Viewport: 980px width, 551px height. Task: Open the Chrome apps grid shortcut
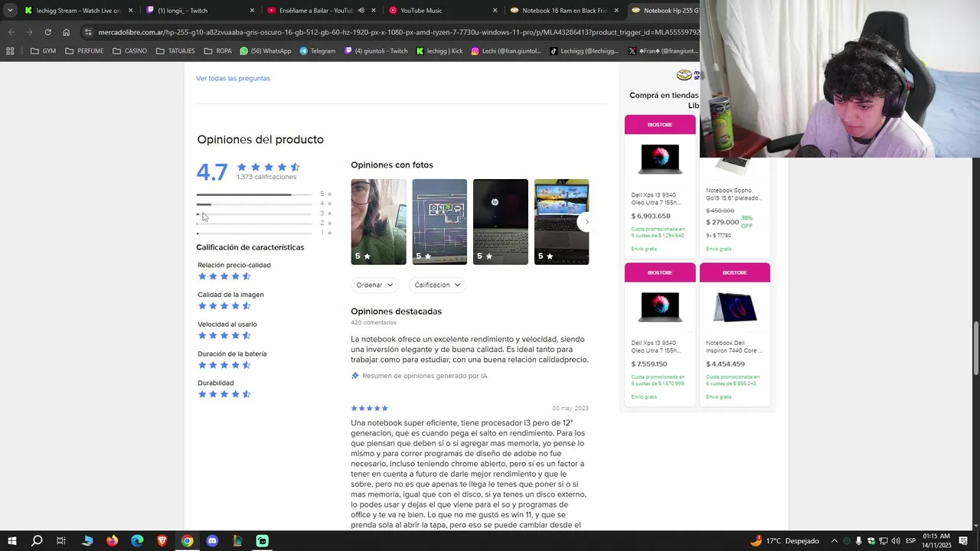pos(10,51)
